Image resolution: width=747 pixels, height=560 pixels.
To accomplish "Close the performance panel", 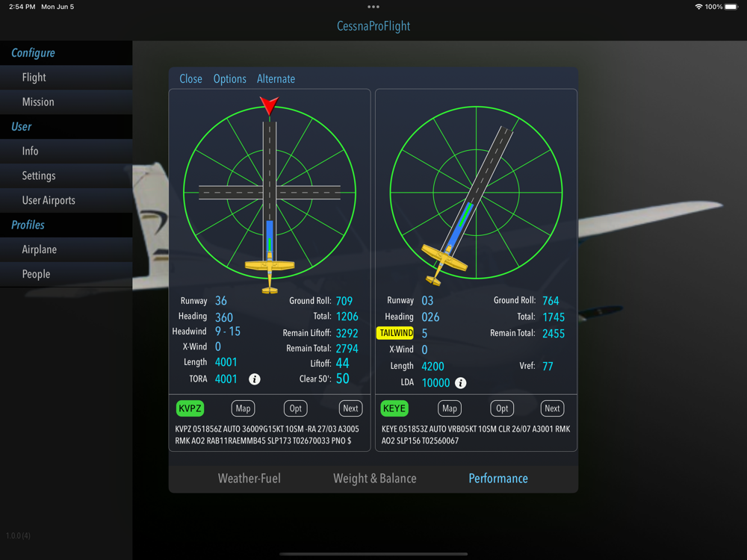I will (190, 79).
